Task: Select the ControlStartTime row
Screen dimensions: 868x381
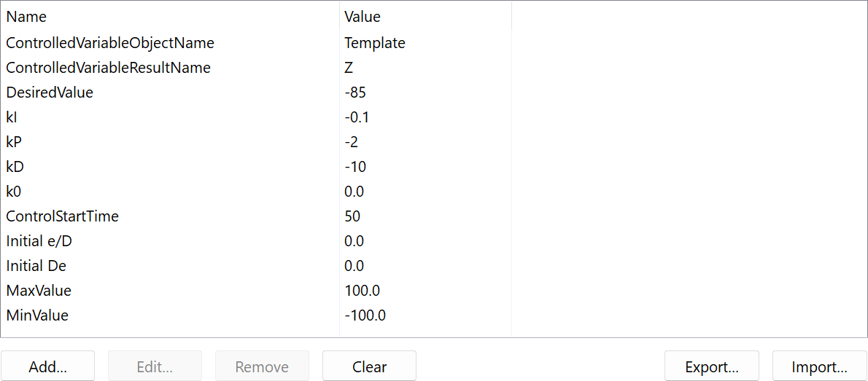Action: (62, 216)
